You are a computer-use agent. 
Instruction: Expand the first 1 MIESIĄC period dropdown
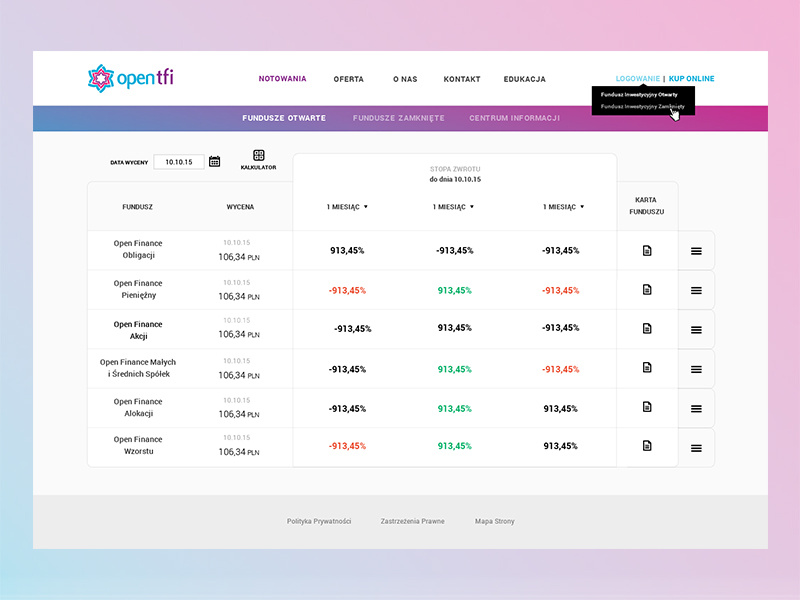pos(347,207)
